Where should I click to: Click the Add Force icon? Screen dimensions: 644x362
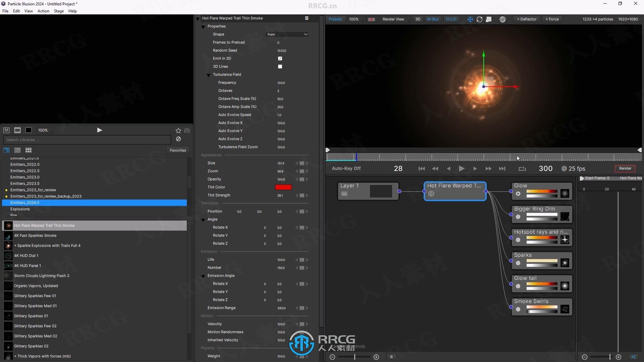point(553,19)
